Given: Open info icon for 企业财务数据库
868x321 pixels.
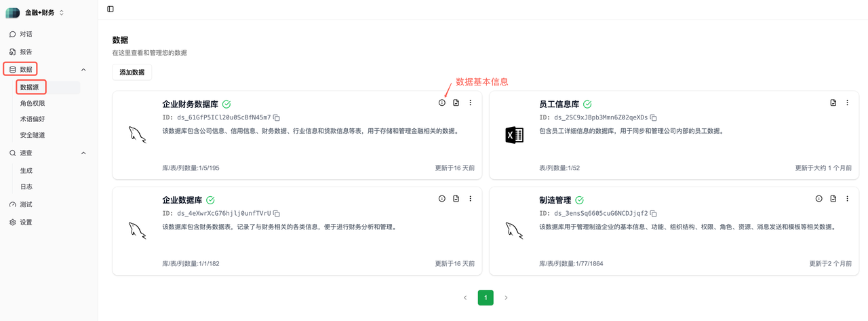Looking at the screenshot, I should point(442,103).
